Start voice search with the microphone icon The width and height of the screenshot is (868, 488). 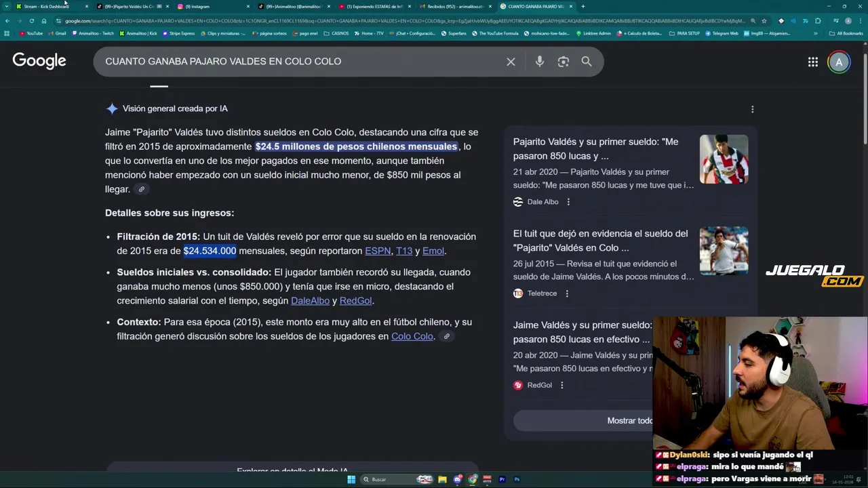pos(539,62)
